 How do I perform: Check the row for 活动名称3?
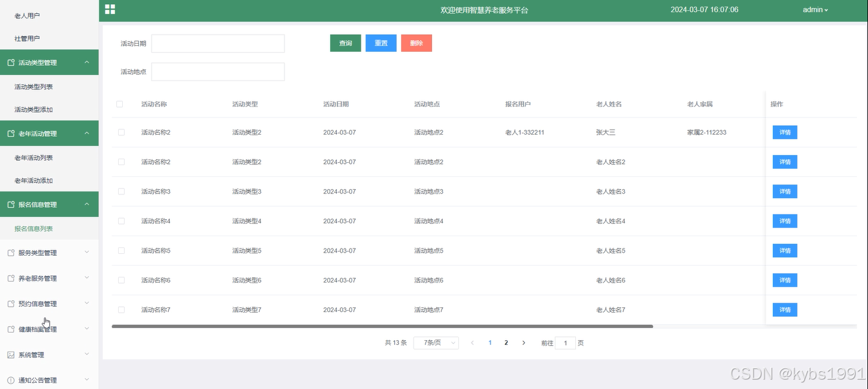pos(122,192)
